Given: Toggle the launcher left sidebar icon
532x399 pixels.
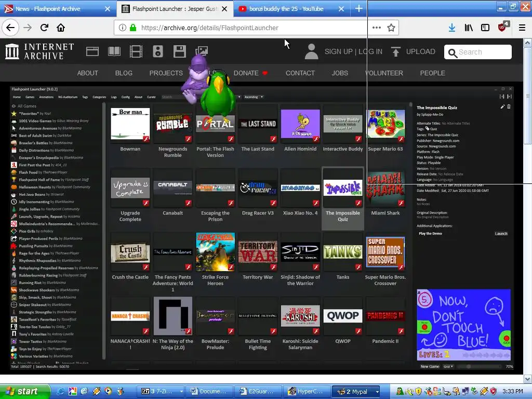Looking at the screenshot, I should point(502,97).
